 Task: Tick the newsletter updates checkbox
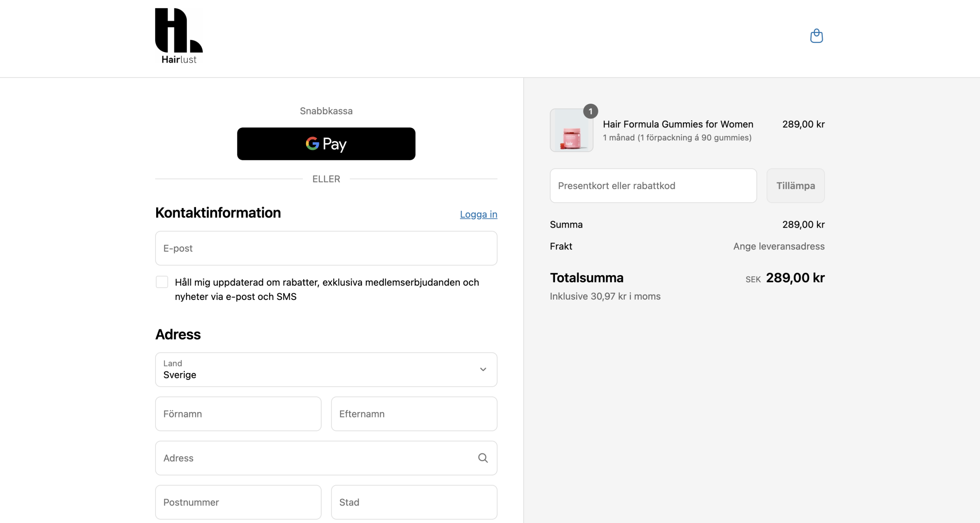[x=162, y=282]
